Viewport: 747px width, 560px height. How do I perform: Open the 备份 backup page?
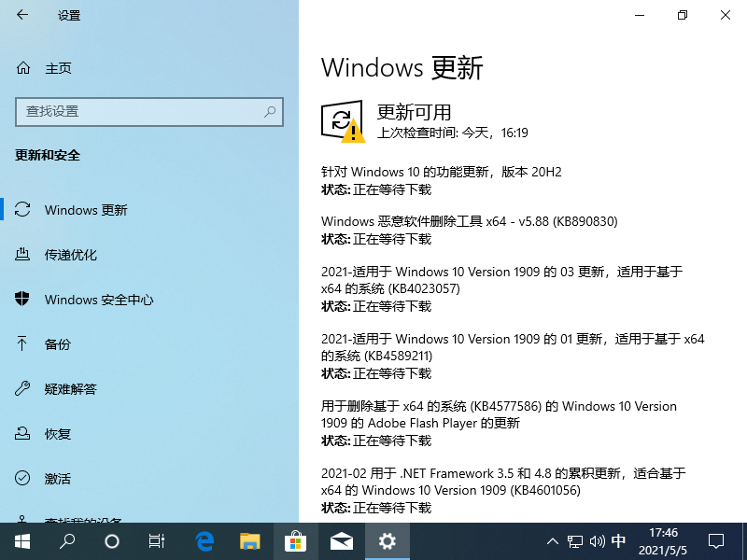pyautogui.click(x=58, y=344)
